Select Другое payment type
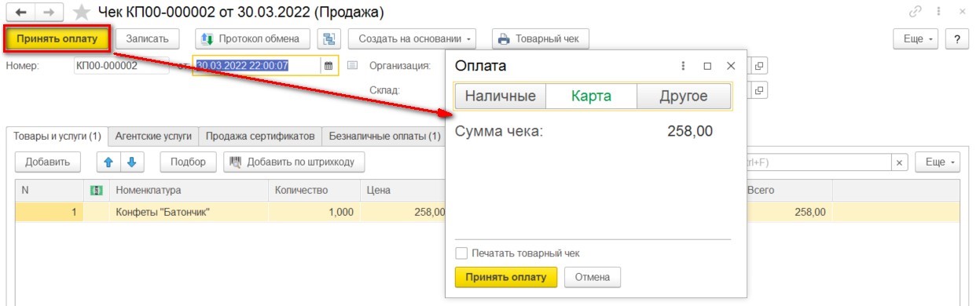 684,97
